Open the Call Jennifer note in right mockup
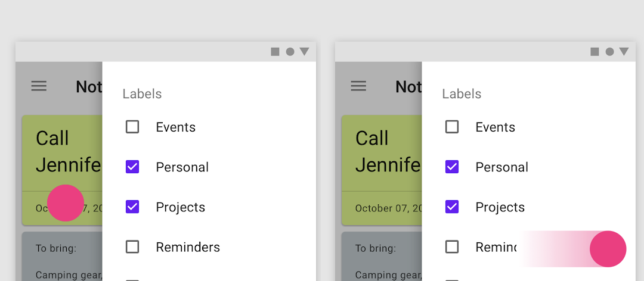The image size is (644, 281). (x=382, y=170)
